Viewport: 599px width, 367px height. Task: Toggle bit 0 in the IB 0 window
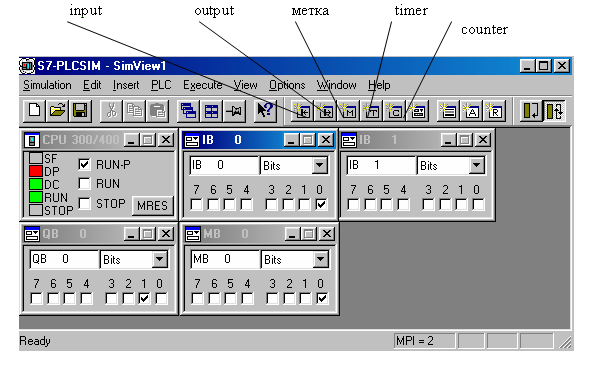(321, 204)
